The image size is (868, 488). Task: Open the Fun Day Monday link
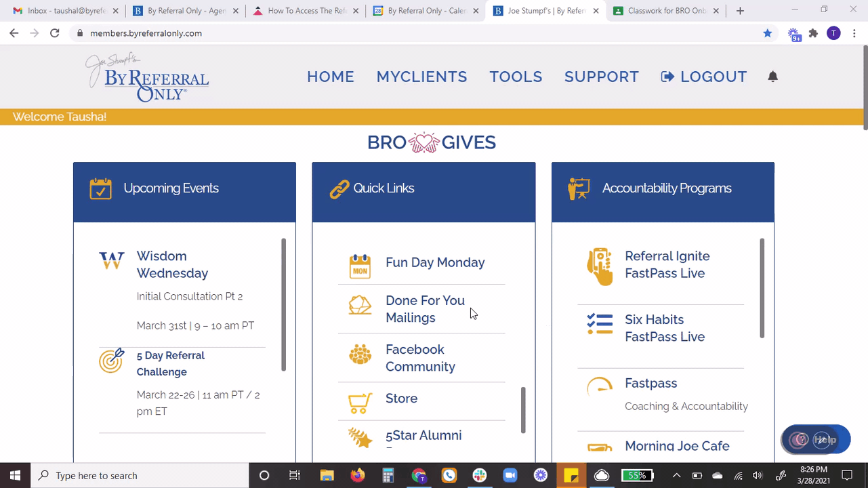point(435,262)
